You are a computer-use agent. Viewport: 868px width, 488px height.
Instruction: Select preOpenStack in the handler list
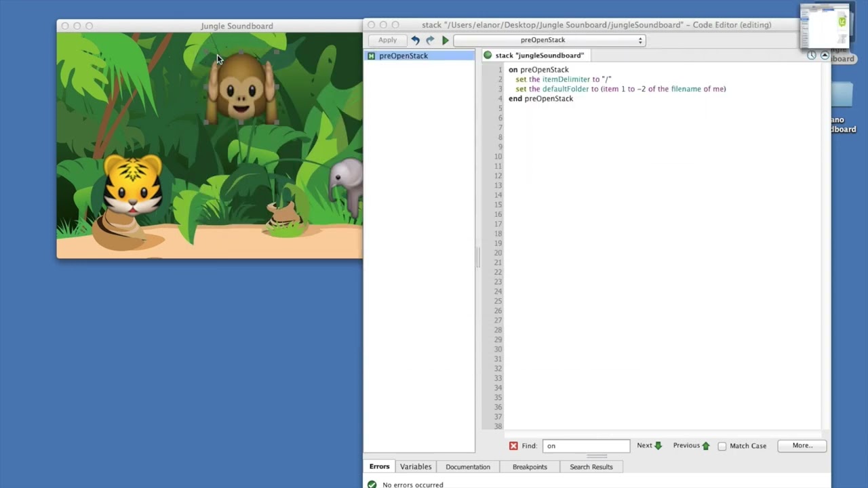coord(419,56)
